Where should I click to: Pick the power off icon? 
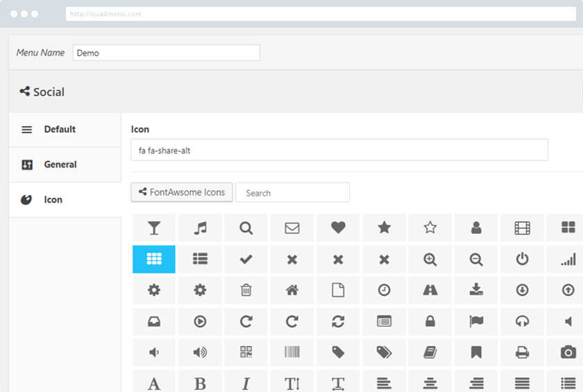click(522, 259)
